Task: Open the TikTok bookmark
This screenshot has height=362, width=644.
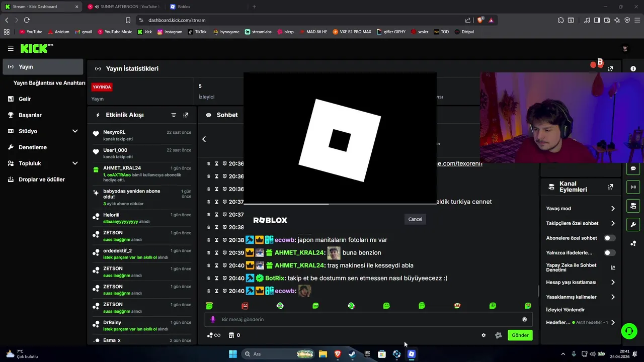Action: pos(197,32)
